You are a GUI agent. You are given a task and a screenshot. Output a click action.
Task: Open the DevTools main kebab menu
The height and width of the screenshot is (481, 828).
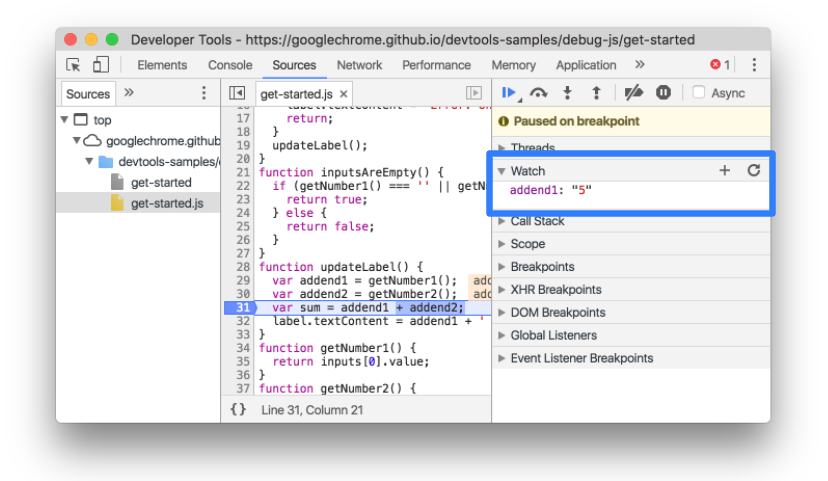coord(754,65)
